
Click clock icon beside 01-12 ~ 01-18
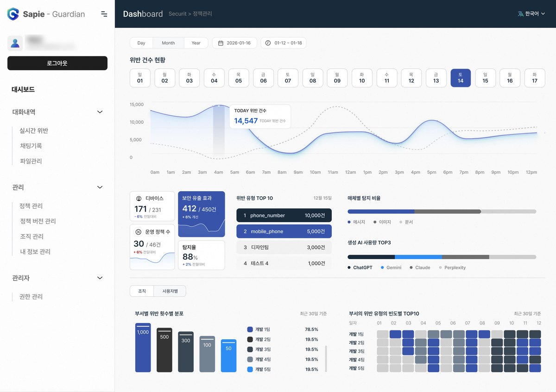268,43
